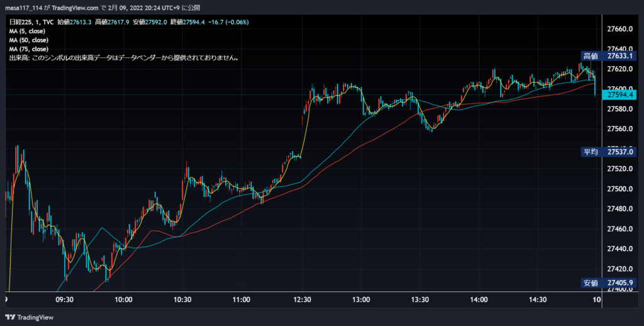
Task: Click the 27560.0 price axis label
Action: (619, 128)
